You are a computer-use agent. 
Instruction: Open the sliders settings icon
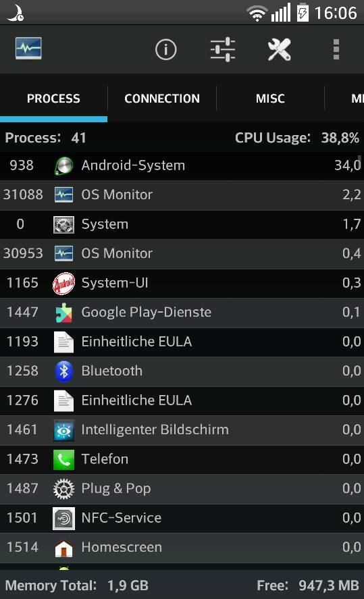pyautogui.click(x=223, y=49)
